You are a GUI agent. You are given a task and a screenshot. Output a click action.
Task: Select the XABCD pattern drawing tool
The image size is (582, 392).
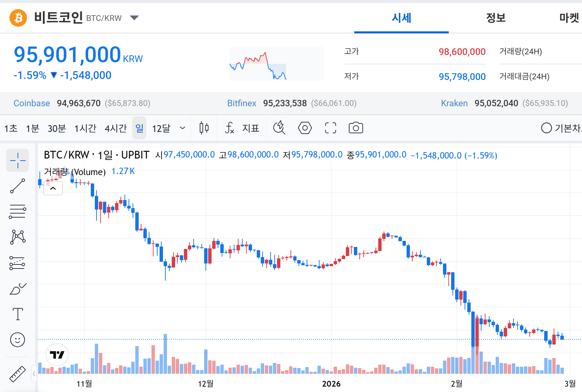coord(18,237)
